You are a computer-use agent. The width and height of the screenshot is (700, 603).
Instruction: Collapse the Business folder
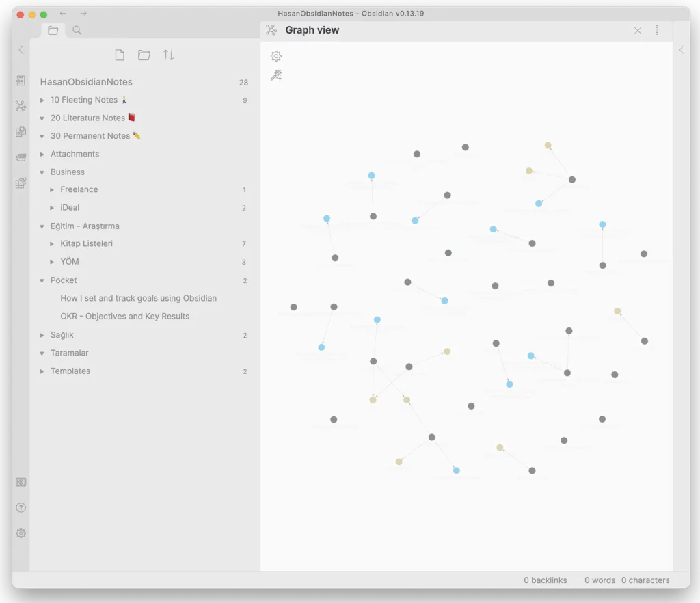click(42, 172)
